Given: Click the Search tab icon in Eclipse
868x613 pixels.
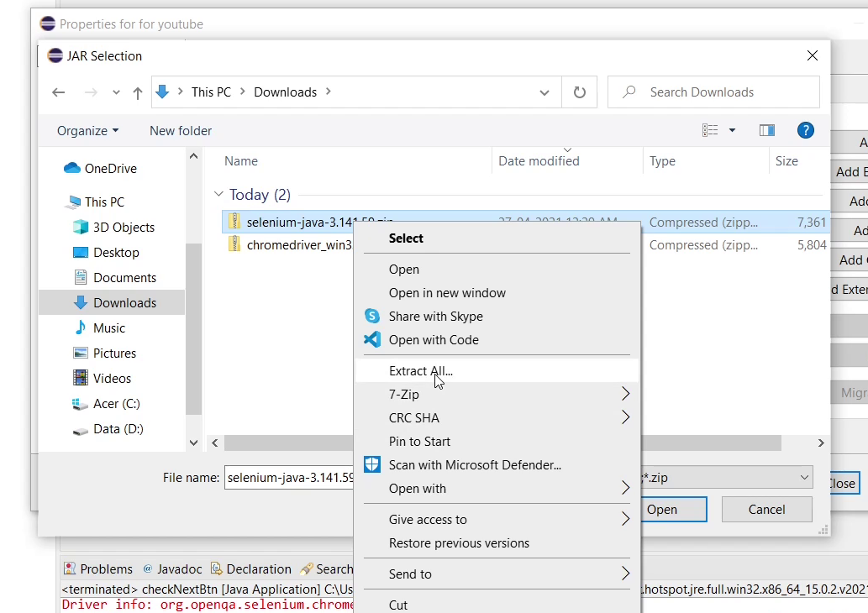Looking at the screenshot, I should pos(306,568).
